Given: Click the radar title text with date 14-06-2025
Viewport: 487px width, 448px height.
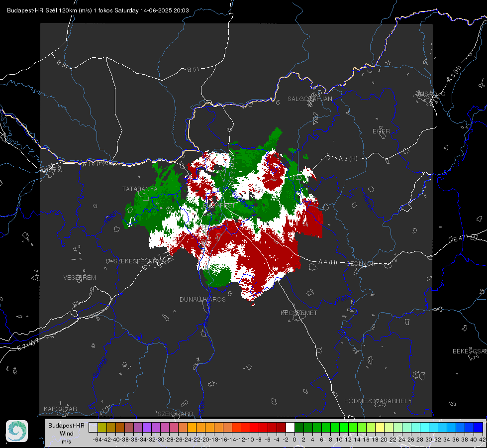Looking at the screenshot, I should tap(98, 10).
